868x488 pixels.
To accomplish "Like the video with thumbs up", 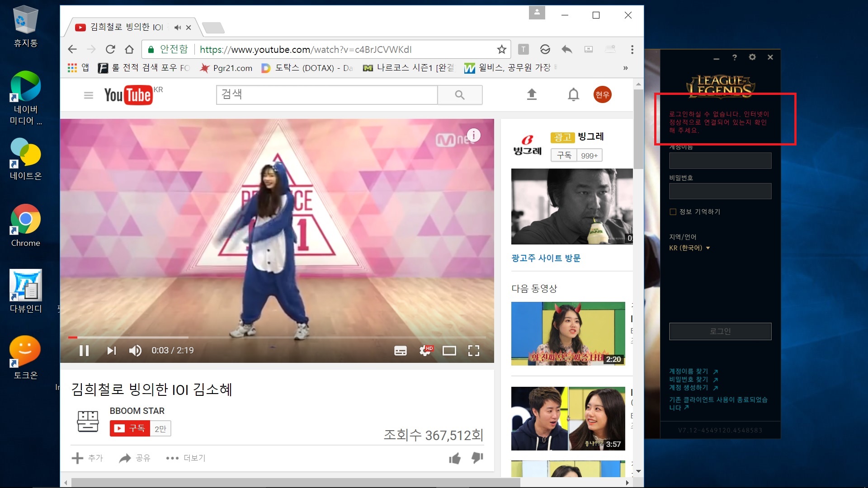I will pyautogui.click(x=454, y=458).
